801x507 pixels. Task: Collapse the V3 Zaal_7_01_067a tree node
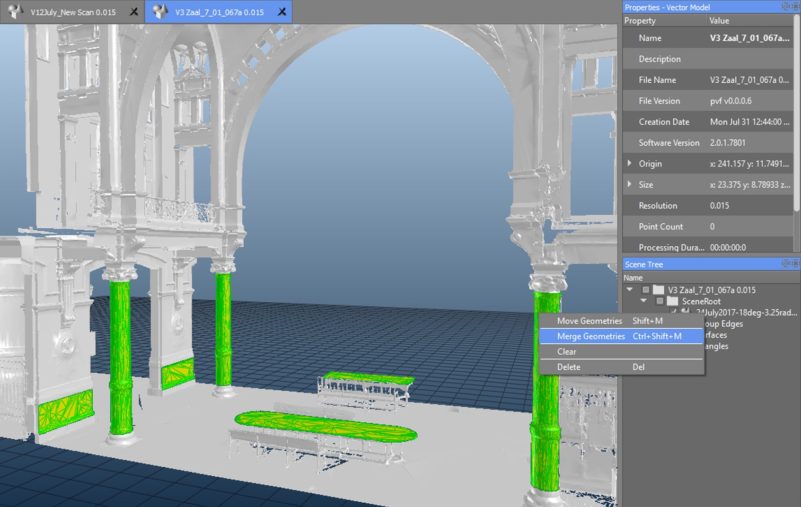coord(631,289)
